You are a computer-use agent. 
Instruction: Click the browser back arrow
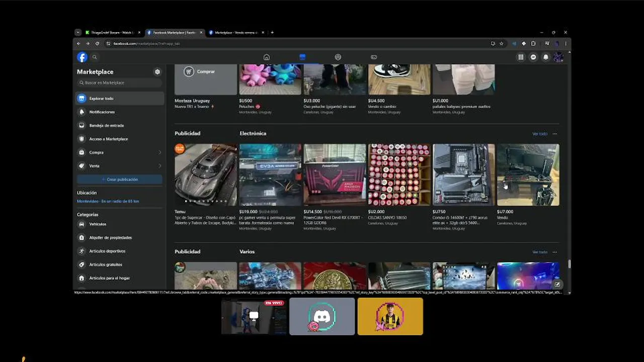(x=78, y=44)
